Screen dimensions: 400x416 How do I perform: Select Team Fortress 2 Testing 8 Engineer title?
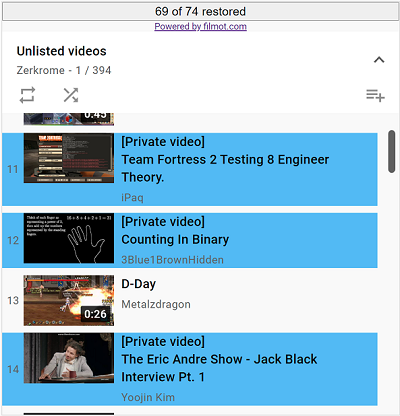[x=225, y=168]
